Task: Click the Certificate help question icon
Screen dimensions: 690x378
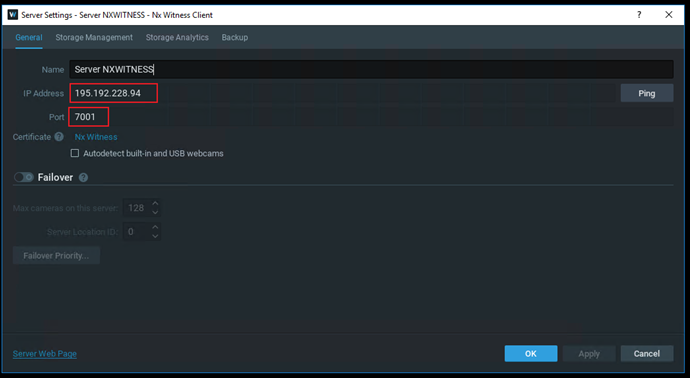Action: pyautogui.click(x=59, y=137)
